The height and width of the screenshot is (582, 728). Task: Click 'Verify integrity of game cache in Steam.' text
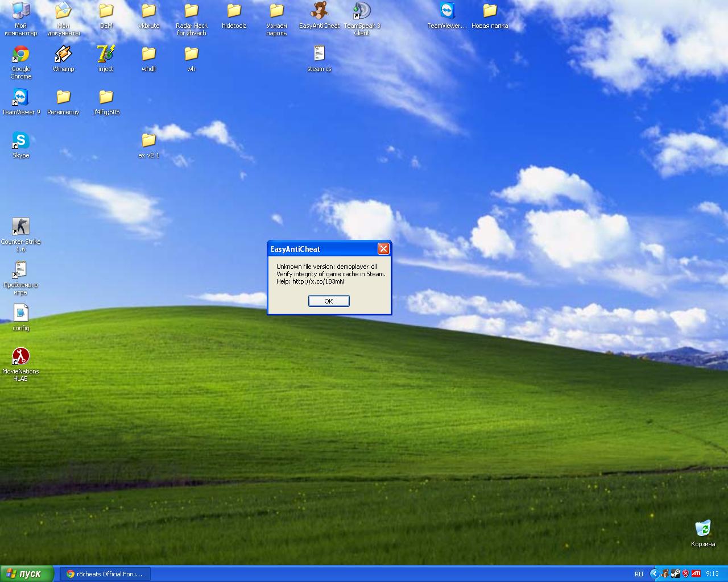pos(331,274)
